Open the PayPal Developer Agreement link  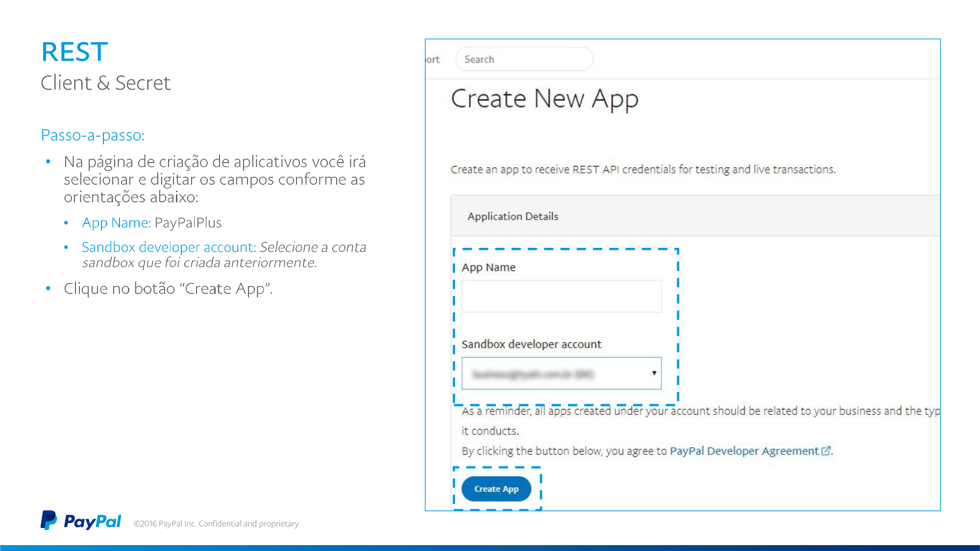coord(743,451)
